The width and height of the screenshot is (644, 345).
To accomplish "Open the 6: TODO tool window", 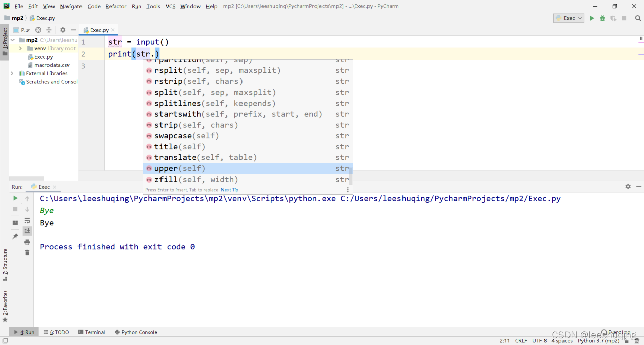I will [x=56, y=332].
